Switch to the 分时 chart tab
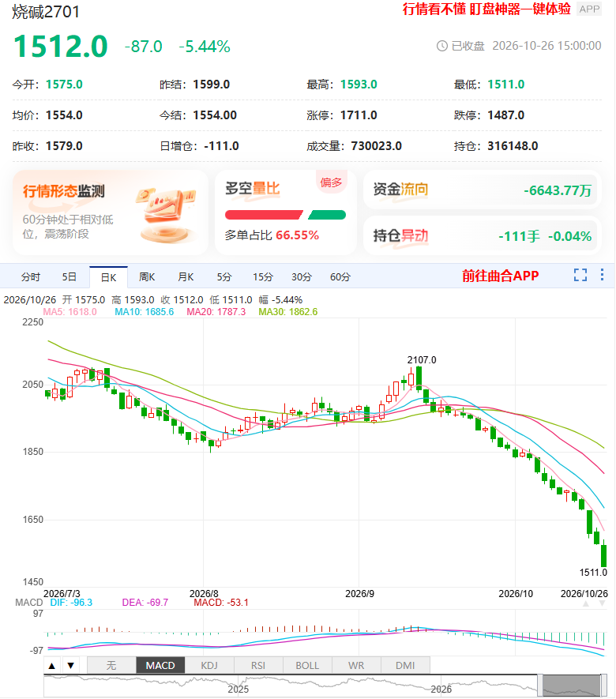Screen dimensions: 616x699 click(x=31, y=277)
